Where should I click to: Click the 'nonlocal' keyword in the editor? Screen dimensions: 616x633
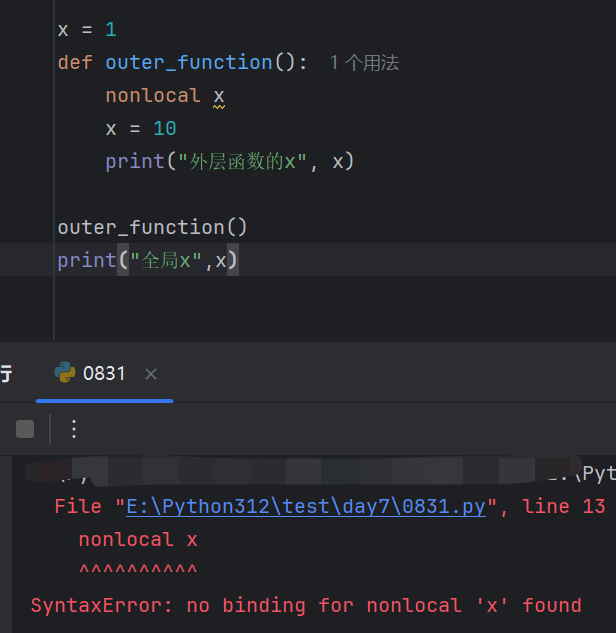[153, 96]
